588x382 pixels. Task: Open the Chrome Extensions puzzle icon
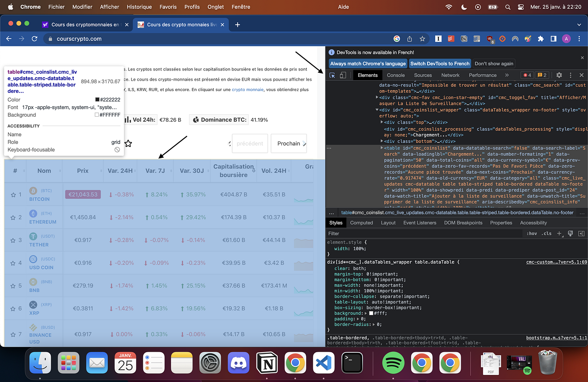tap(541, 39)
